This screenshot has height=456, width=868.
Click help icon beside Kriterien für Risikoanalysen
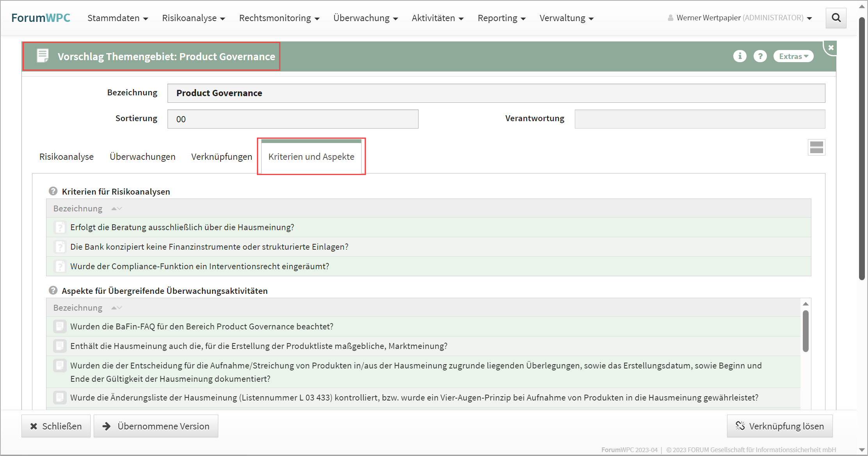tap(53, 191)
